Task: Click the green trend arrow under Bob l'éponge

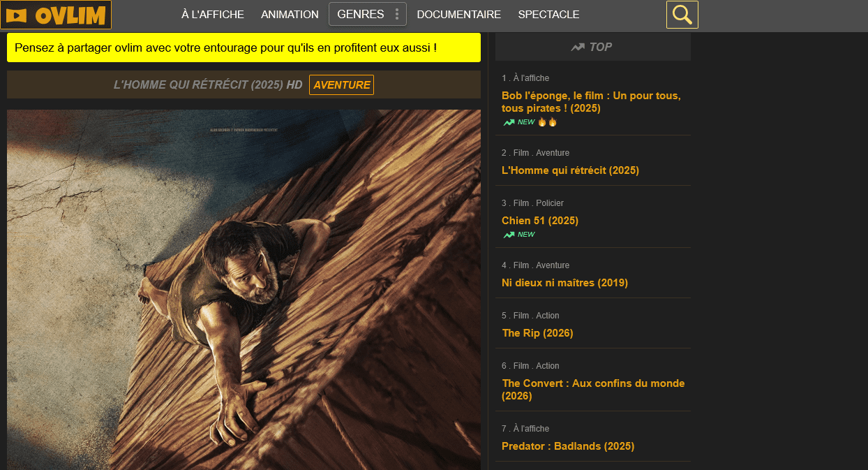Action: pyautogui.click(x=507, y=122)
